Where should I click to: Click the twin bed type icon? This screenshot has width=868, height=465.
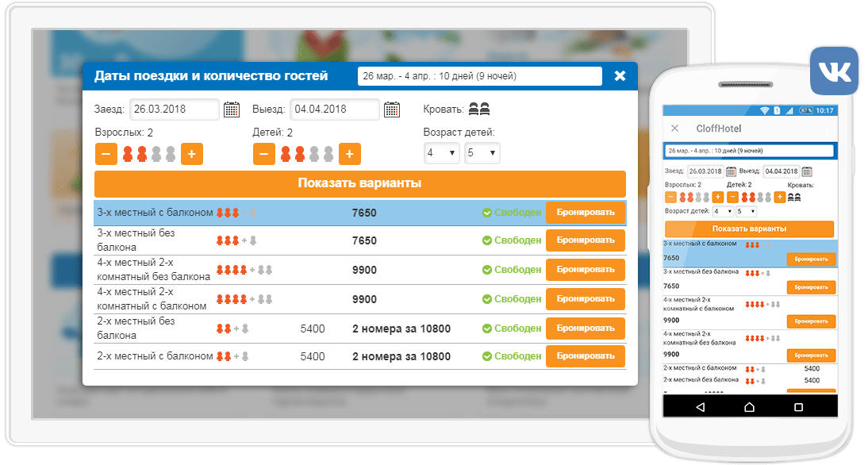click(x=479, y=110)
